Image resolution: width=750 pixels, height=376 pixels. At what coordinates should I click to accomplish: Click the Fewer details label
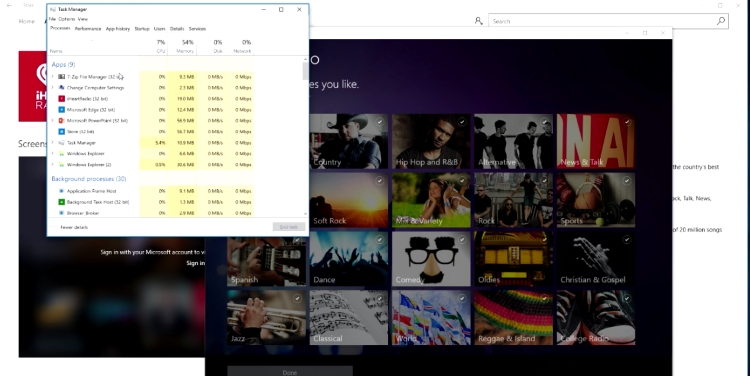tap(74, 227)
